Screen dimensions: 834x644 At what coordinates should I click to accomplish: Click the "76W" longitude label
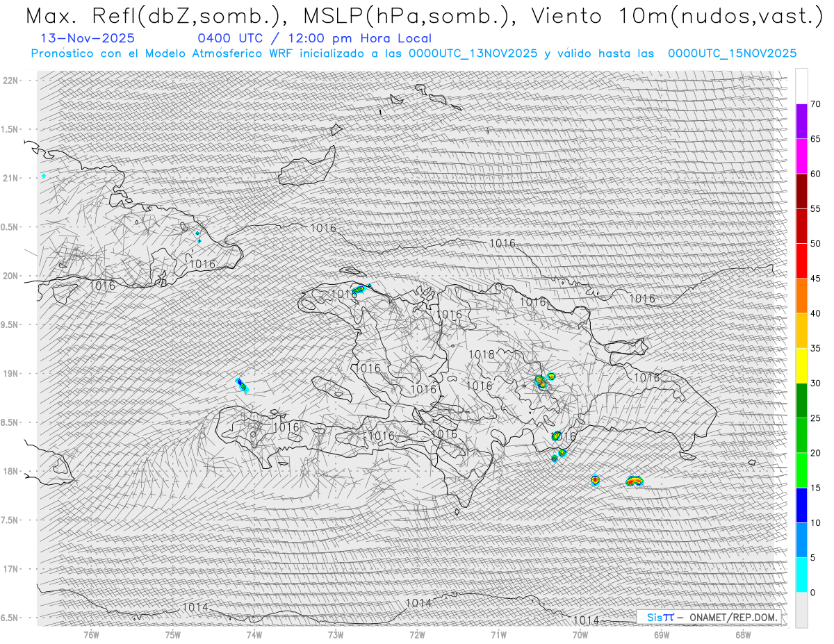tap(91, 634)
